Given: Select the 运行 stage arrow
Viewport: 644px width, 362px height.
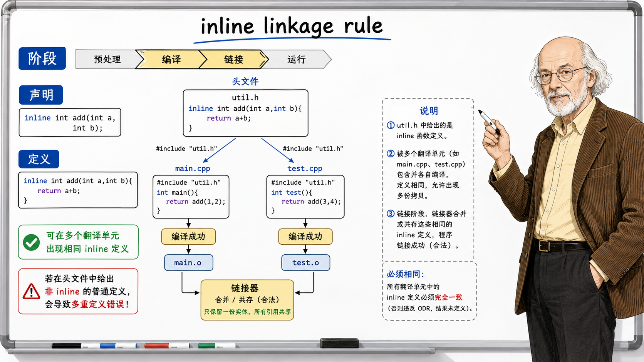Looking at the screenshot, I should click(297, 59).
